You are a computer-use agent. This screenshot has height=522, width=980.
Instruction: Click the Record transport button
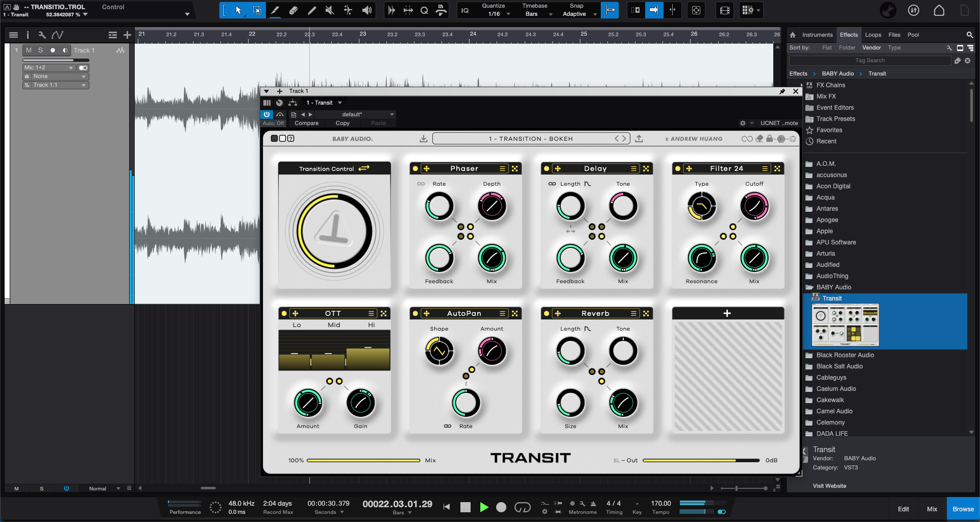tap(501, 507)
